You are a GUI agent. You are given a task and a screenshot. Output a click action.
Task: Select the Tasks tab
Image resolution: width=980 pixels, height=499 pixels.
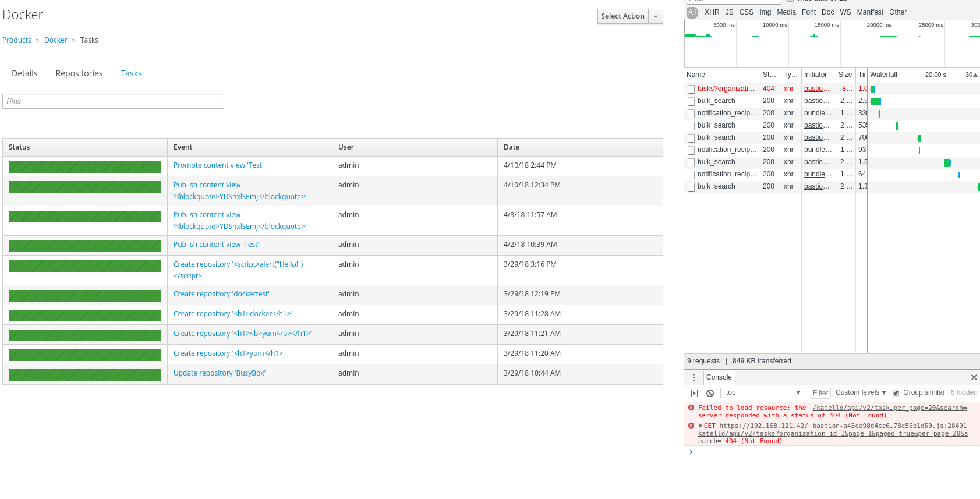pos(132,73)
